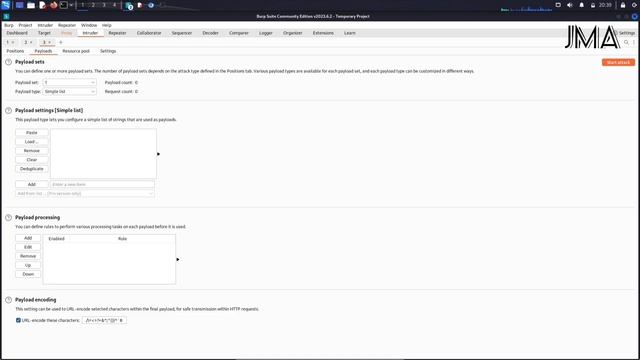The width and height of the screenshot is (640, 360).
Task: Click the display icon in the system tray
Action: (558, 5)
